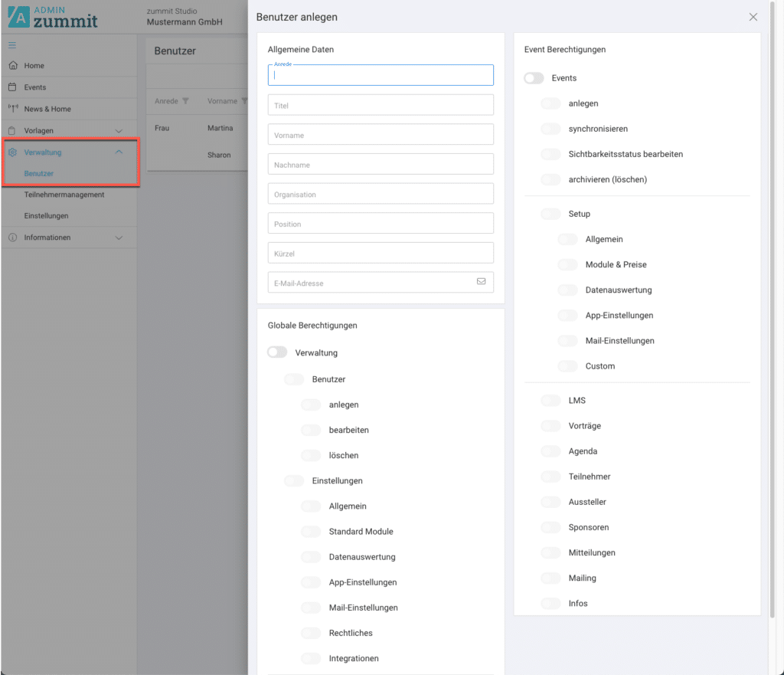Click the hamburger menu icon in sidebar

(12, 45)
